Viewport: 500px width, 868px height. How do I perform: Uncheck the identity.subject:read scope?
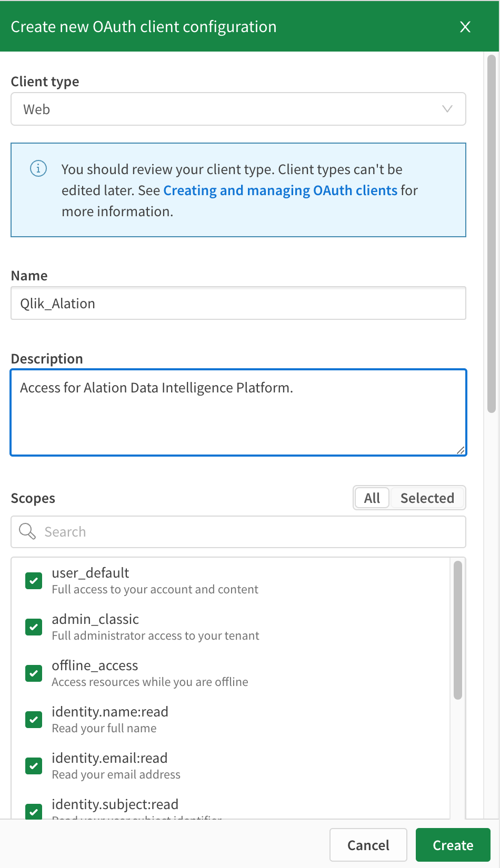tap(34, 811)
